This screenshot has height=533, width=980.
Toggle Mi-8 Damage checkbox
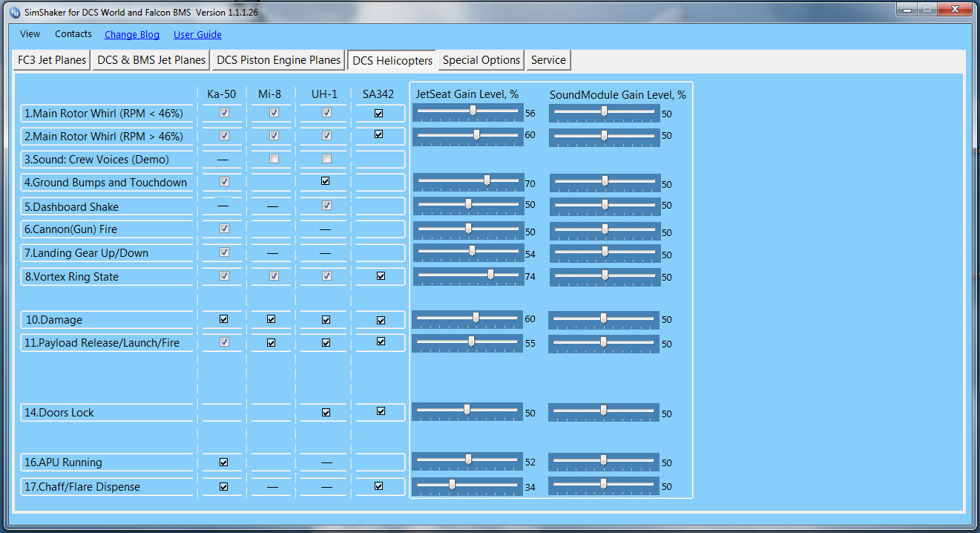click(x=271, y=319)
